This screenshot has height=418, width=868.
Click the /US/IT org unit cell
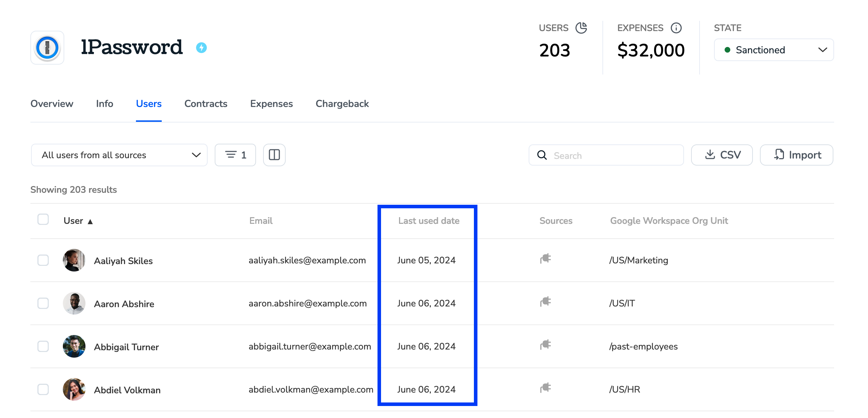pyautogui.click(x=622, y=304)
